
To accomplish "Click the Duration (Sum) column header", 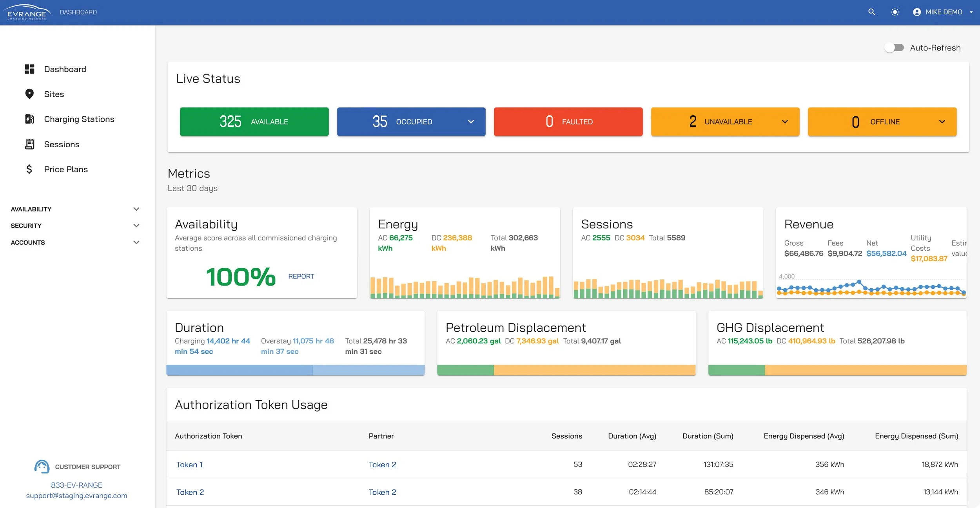I will [x=708, y=436].
